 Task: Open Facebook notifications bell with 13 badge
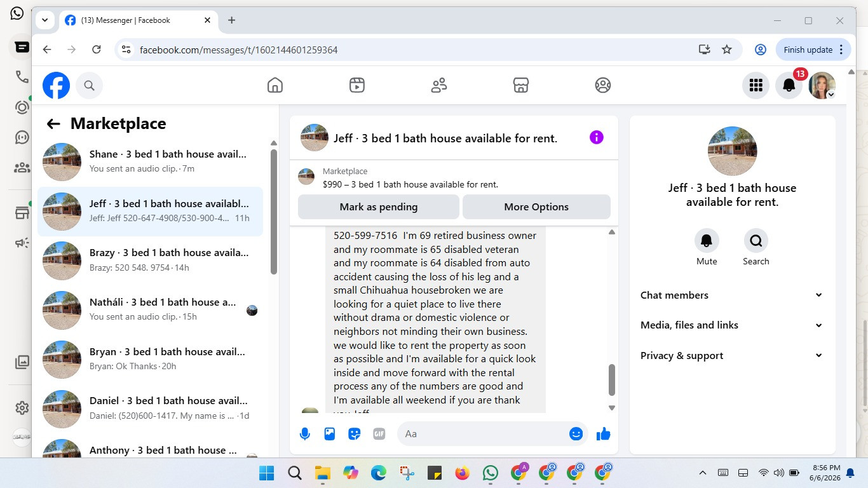click(789, 85)
